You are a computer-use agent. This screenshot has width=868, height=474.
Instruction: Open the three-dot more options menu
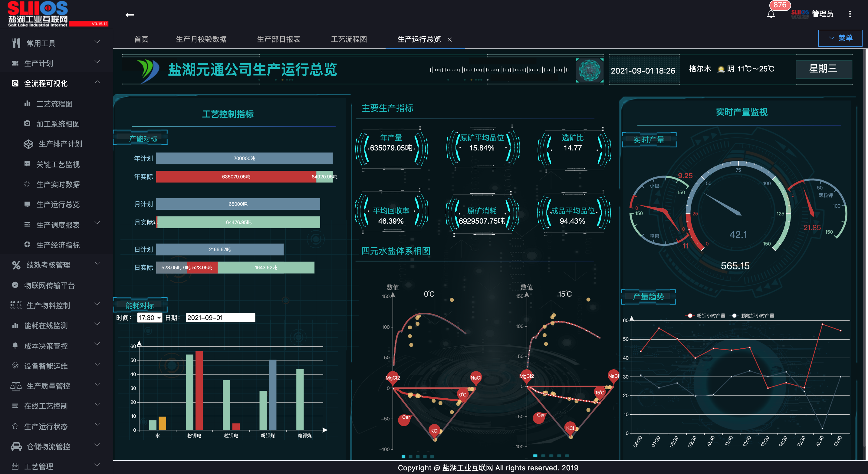pos(850,14)
